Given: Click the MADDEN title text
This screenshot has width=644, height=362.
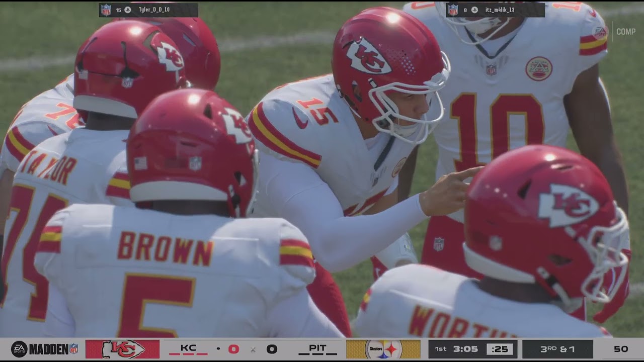Looking at the screenshot, I should click(x=49, y=349).
